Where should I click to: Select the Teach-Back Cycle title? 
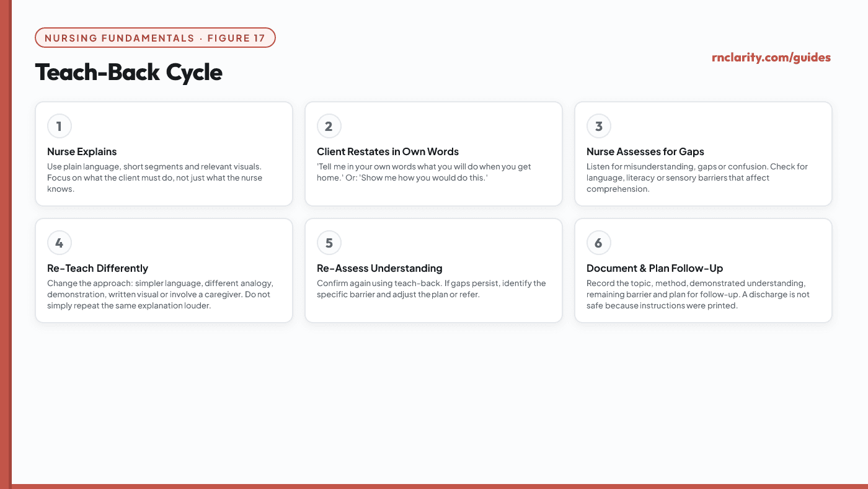(x=128, y=73)
